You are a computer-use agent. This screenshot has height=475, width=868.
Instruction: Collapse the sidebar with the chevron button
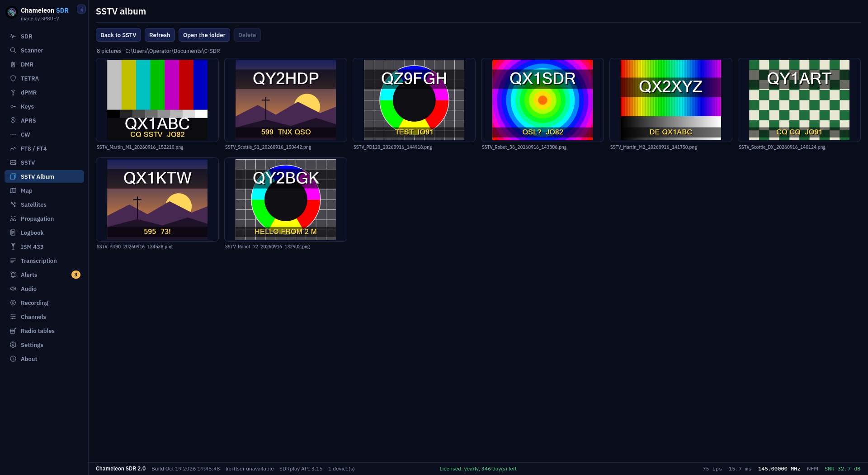tap(81, 9)
